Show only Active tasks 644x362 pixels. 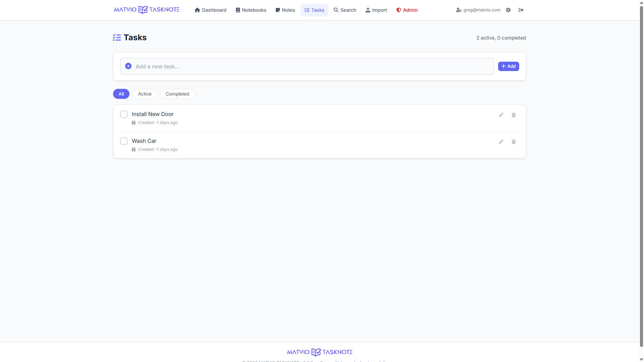tap(145, 94)
